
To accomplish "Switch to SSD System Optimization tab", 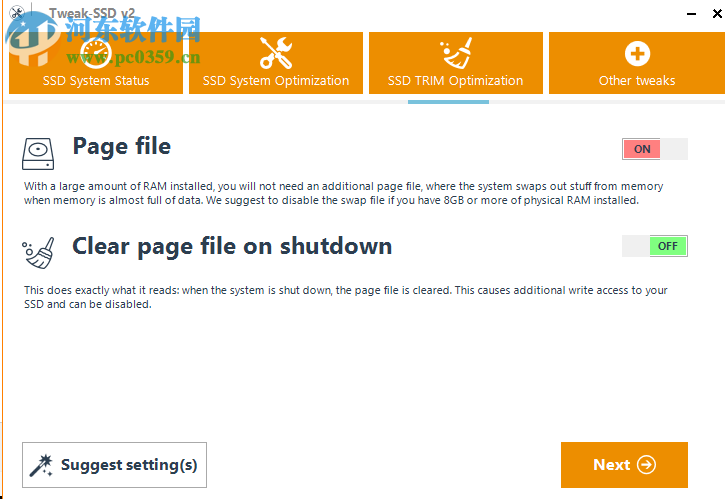I will 276,63.
